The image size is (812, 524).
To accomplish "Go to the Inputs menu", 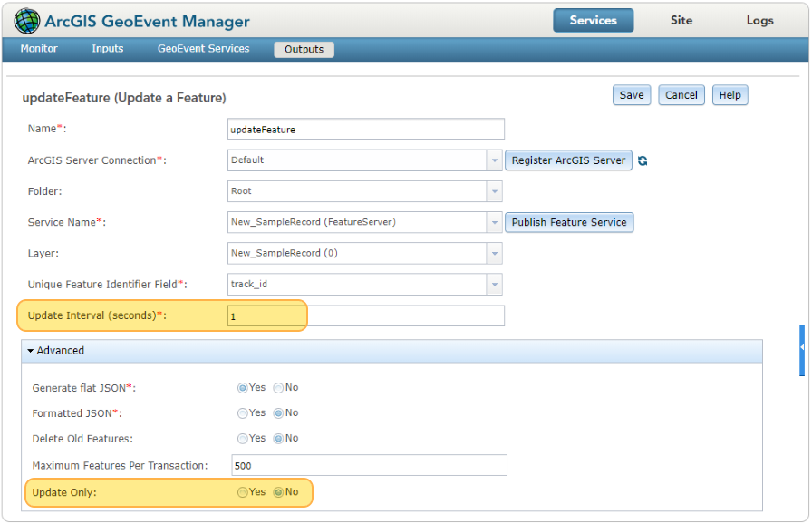I will click(x=108, y=49).
